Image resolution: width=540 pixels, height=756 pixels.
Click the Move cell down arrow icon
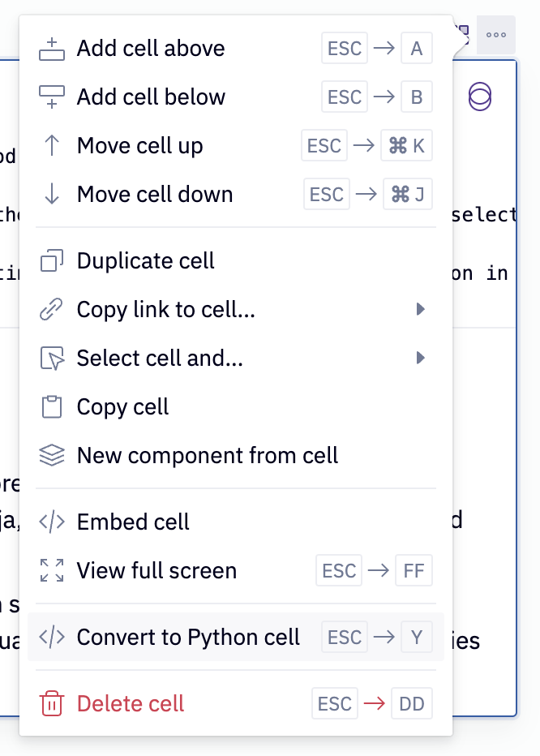tap(50, 194)
